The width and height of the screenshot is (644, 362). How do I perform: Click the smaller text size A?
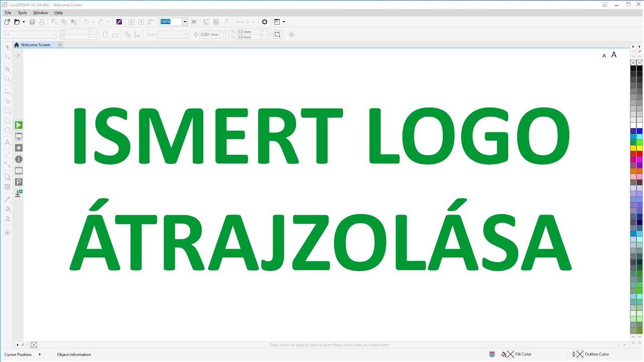pyautogui.click(x=604, y=56)
